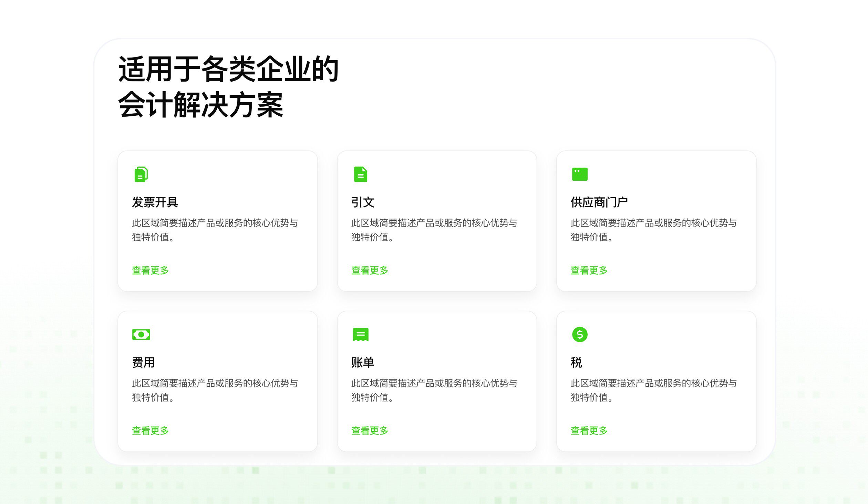
Task: Select the 发票开具 card title
Action: pos(154,202)
